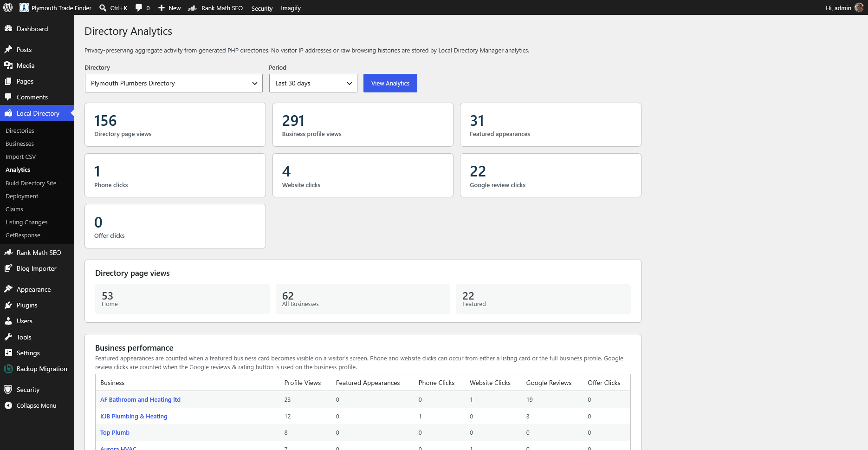Open GetResponse submenu item
Viewport: 868px width, 450px height.
23,235
